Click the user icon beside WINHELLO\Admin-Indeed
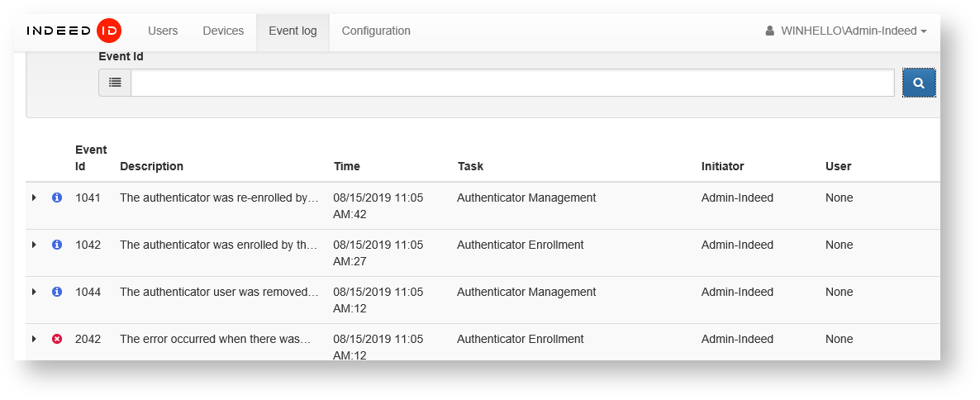Image resolution: width=980 pixels, height=400 pixels. tap(770, 31)
